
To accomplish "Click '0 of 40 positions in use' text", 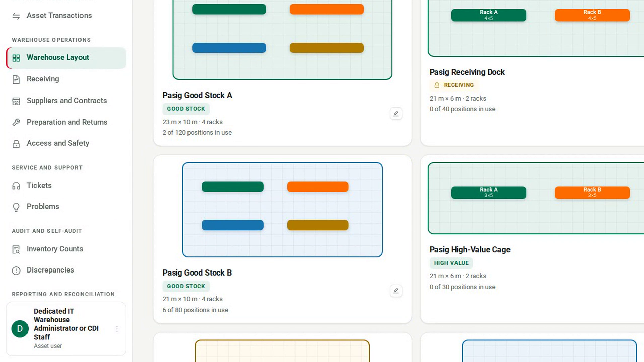I will pos(463,109).
